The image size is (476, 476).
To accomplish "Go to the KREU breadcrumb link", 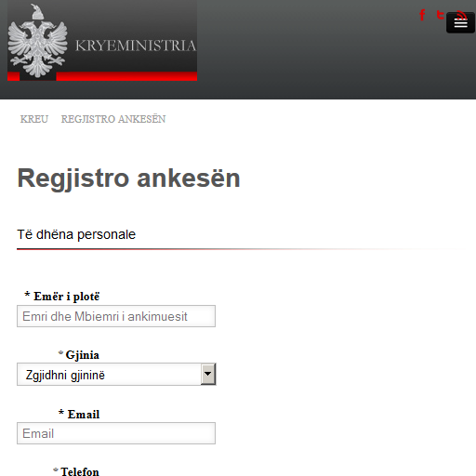I will click(x=34, y=119).
